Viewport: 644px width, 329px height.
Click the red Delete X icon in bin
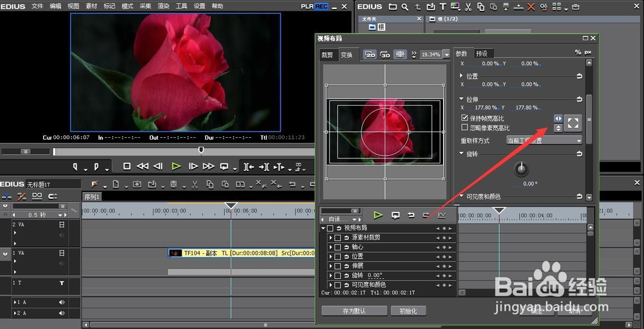pos(531,7)
